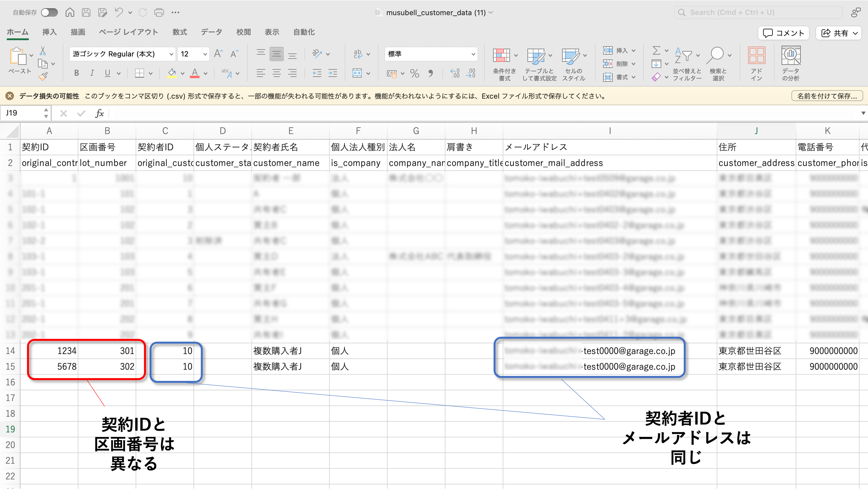868x489 pixels.
Task: Toggle Italic formatting
Action: pyautogui.click(x=92, y=73)
